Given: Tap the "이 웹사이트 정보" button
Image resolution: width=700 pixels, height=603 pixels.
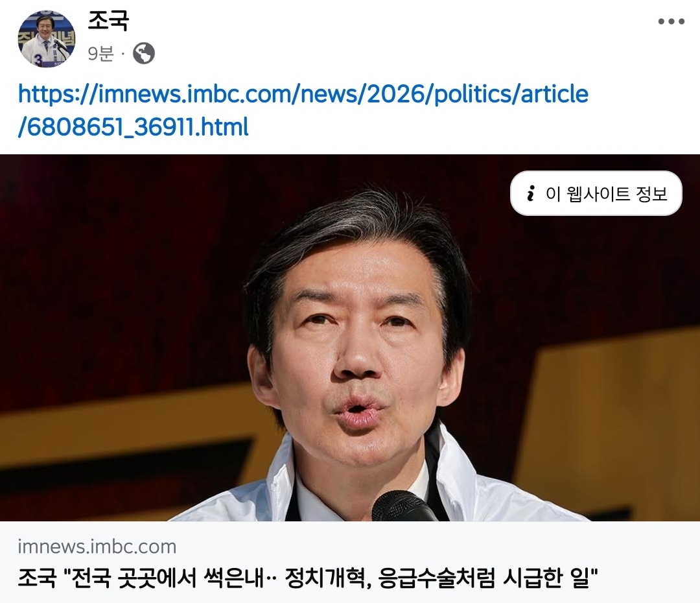Looking at the screenshot, I should (596, 193).
